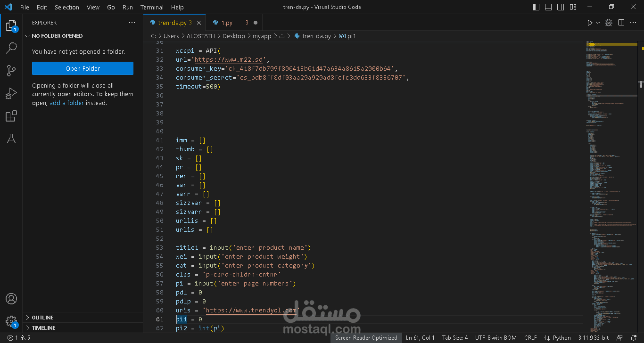Click the editor minimap
Viewport: 644px width, 343px height.
click(x=611, y=187)
